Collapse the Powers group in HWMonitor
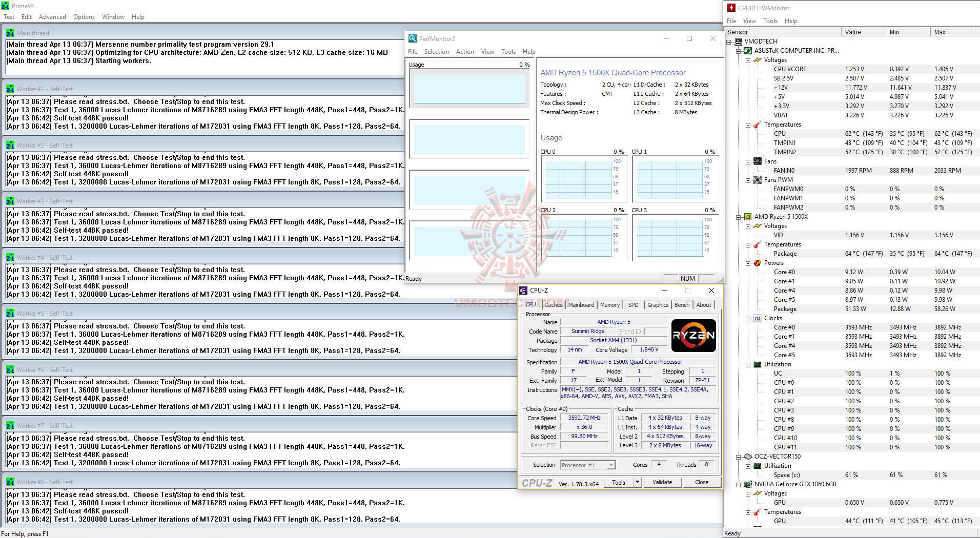The height and width of the screenshot is (538, 980). [748, 263]
